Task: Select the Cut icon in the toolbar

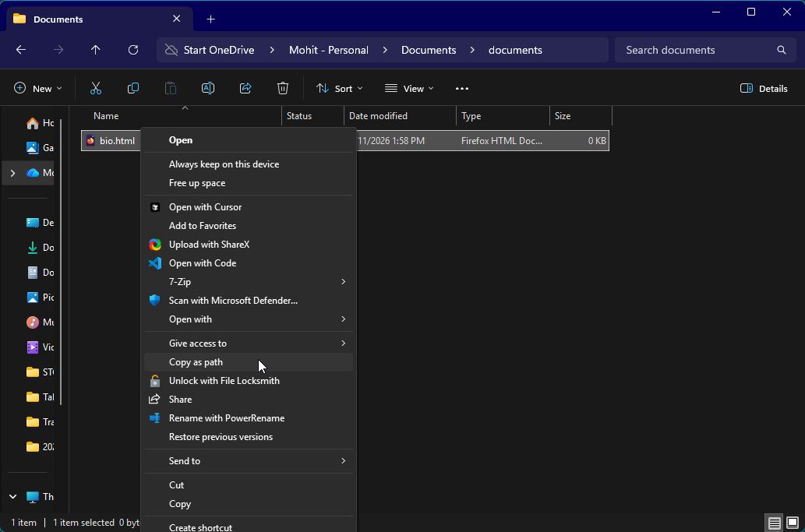Action: point(95,88)
